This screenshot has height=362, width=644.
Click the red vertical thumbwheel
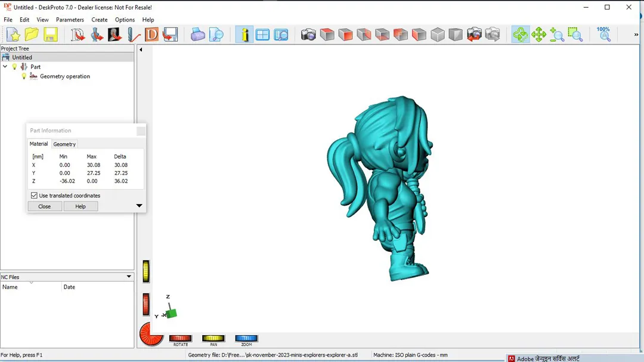coord(146,305)
